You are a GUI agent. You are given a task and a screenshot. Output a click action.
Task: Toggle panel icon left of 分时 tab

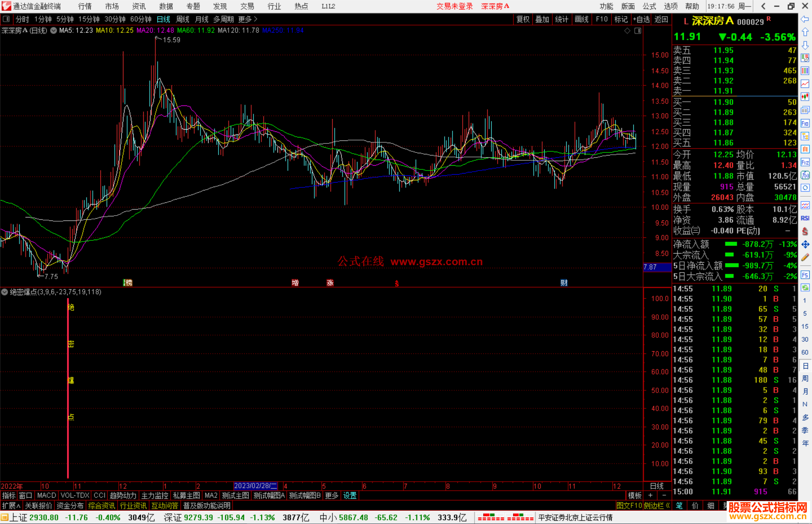coord(6,19)
